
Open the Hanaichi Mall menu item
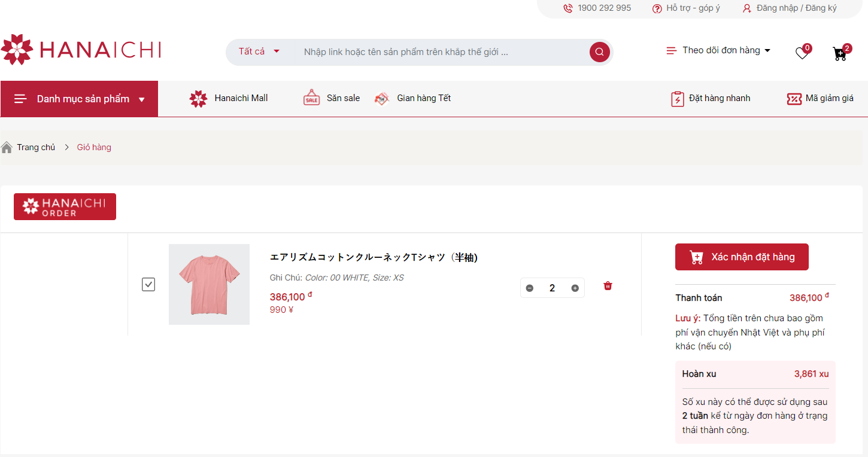coord(229,99)
